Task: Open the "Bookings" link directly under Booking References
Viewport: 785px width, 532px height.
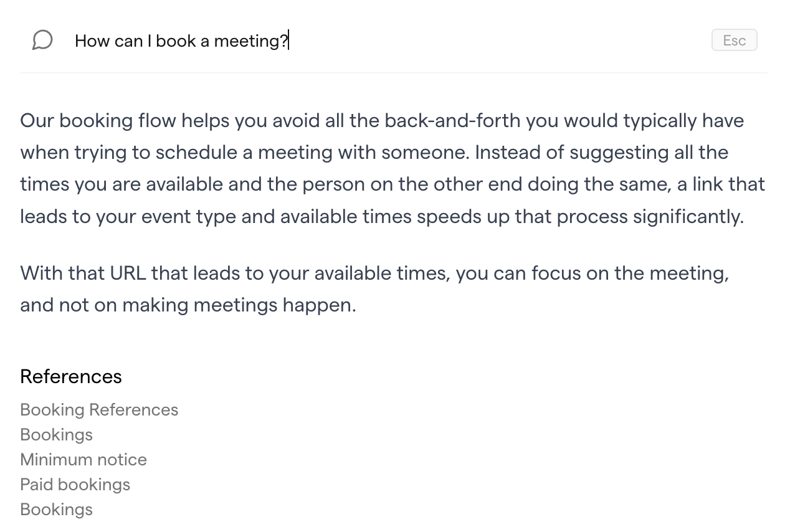Action: pos(56,435)
